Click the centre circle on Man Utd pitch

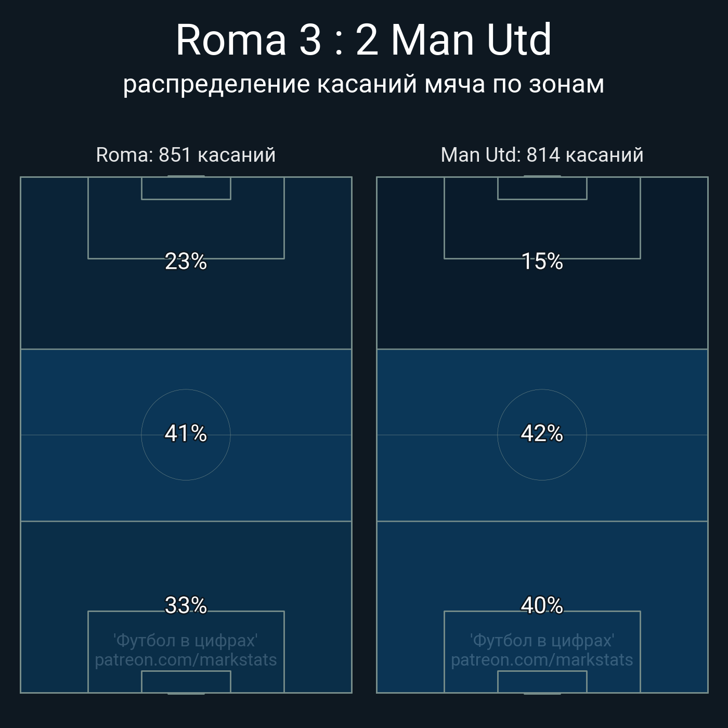click(542, 435)
